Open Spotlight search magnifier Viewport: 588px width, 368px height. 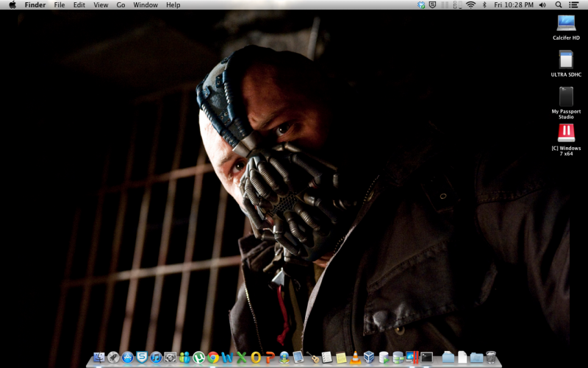[559, 5]
